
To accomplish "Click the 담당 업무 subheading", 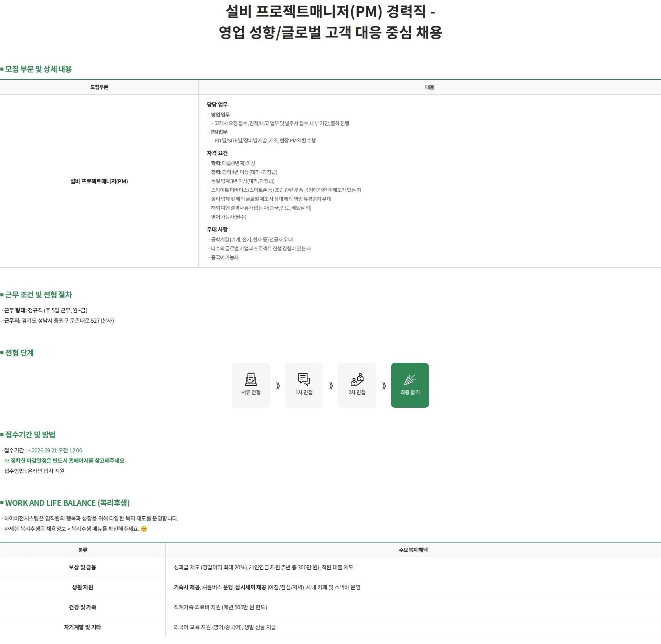I will point(217,105).
